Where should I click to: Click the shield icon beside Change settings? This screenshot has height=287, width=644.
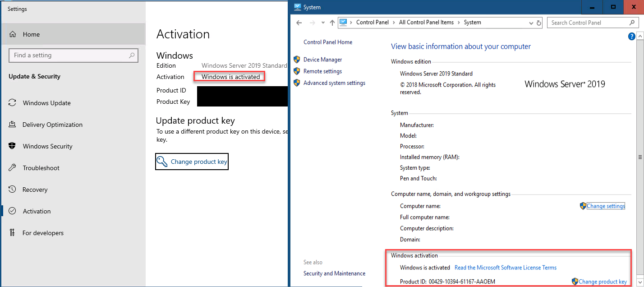click(583, 206)
